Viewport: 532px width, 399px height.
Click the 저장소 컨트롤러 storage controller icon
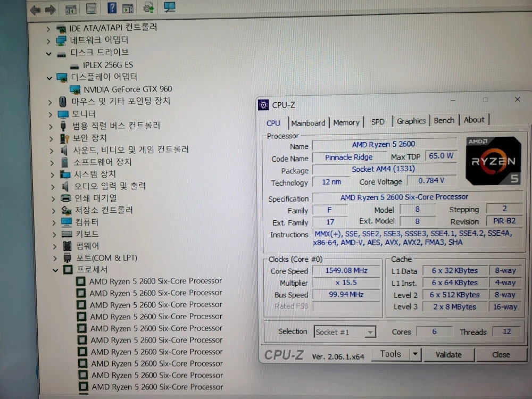(x=66, y=210)
